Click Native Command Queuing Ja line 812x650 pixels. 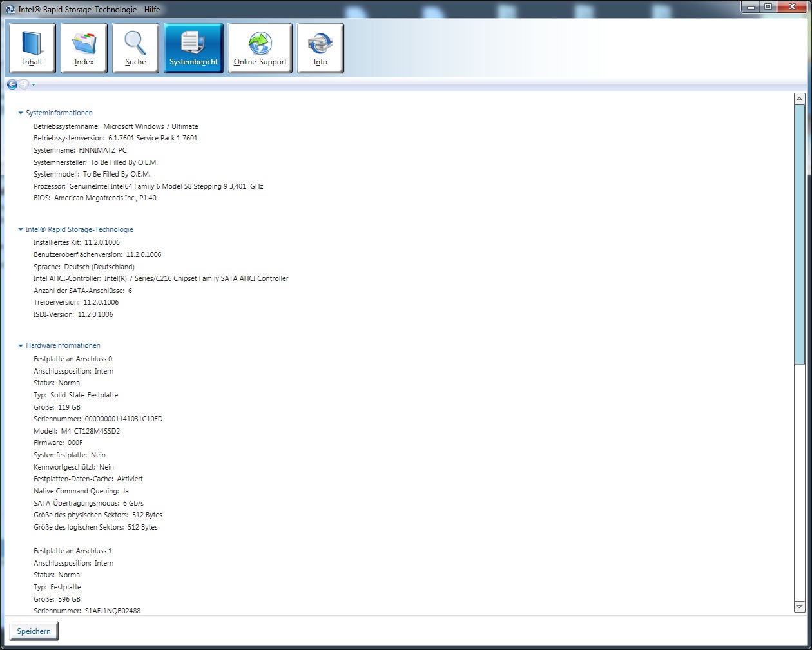pyautogui.click(x=81, y=491)
